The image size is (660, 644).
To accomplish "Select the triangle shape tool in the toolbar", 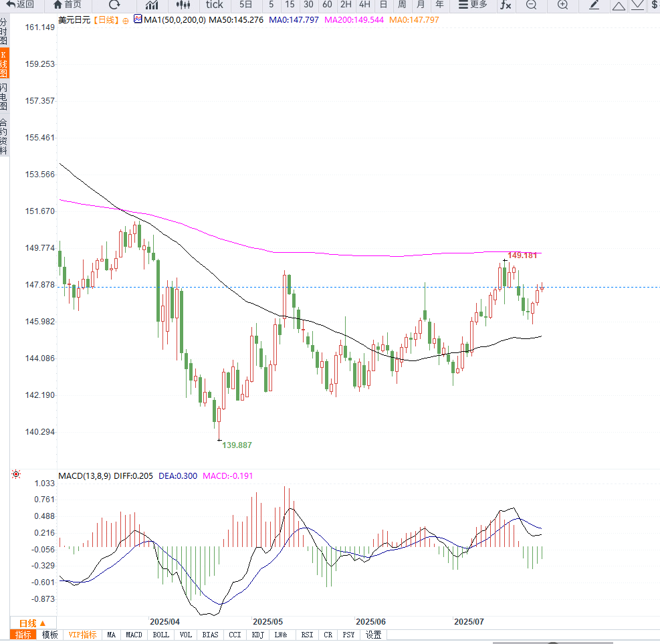I will [x=619, y=5].
